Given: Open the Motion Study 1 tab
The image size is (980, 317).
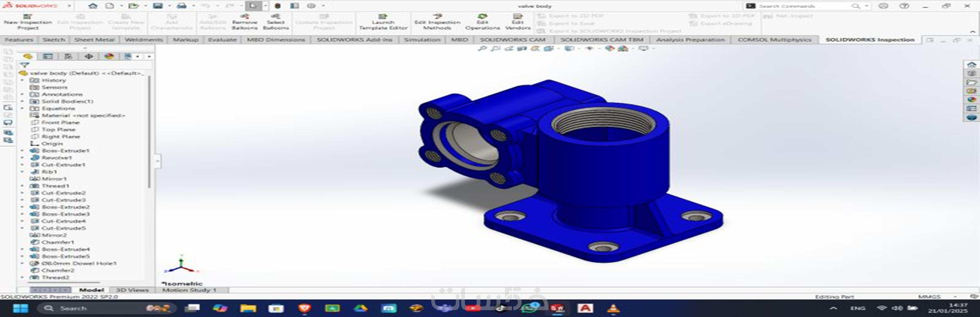Looking at the screenshot, I should pos(189,290).
